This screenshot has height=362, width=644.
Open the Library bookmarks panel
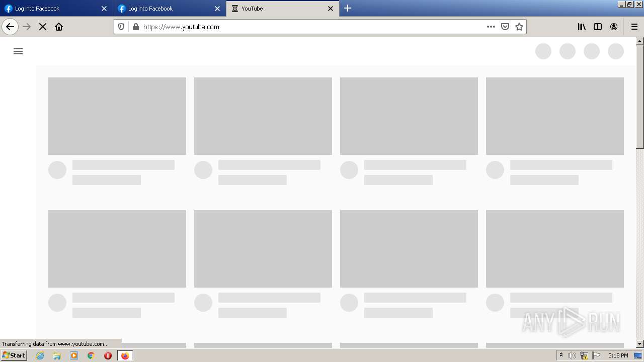tap(582, 27)
